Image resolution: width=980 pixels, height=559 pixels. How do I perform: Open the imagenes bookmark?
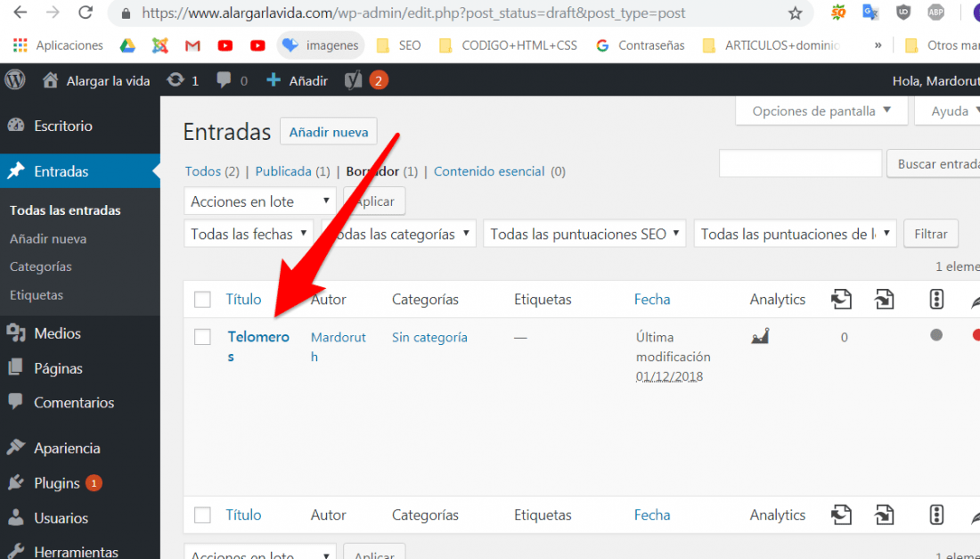click(321, 45)
